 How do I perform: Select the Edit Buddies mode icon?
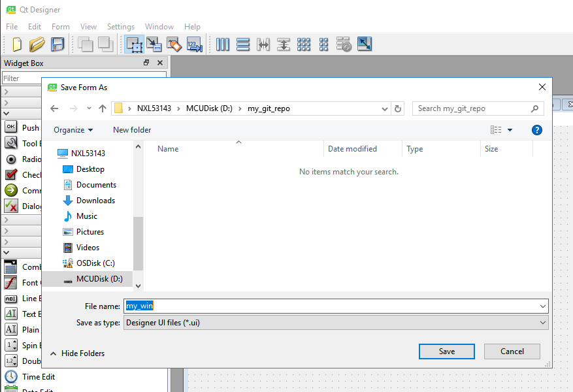[174, 44]
